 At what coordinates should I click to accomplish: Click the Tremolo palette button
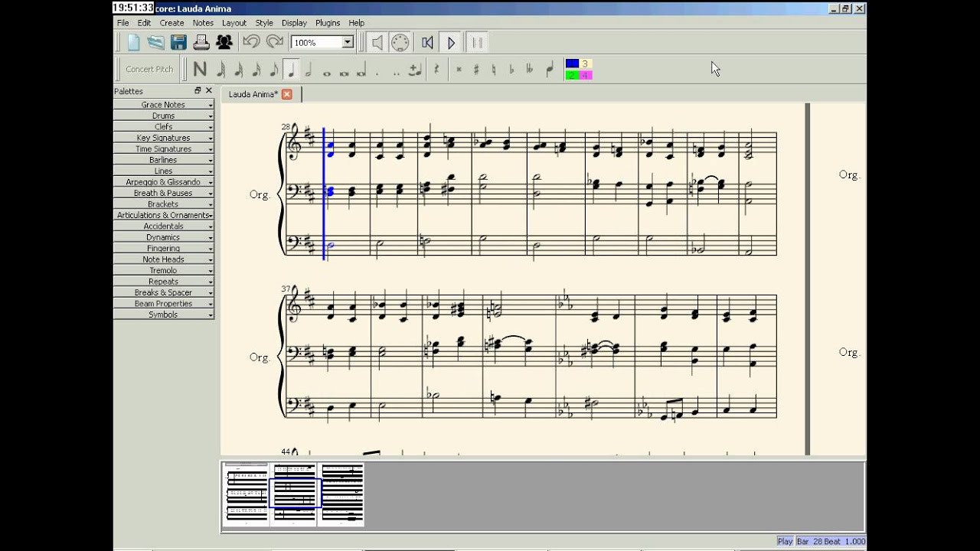[163, 270]
